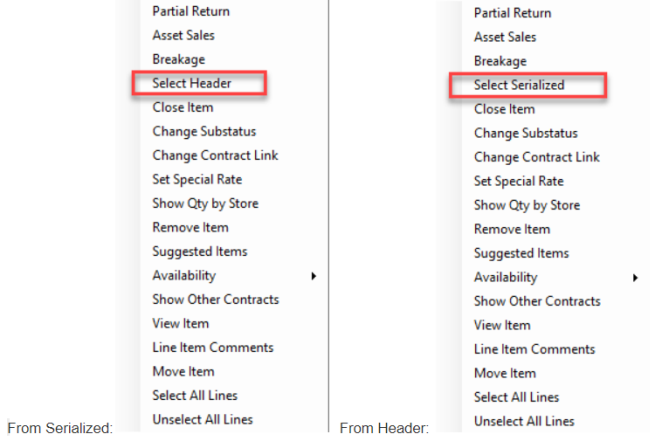Choose Change Contract Link in right menu
The height and width of the screenshot is (441, 655).
[x=537, y=157]
